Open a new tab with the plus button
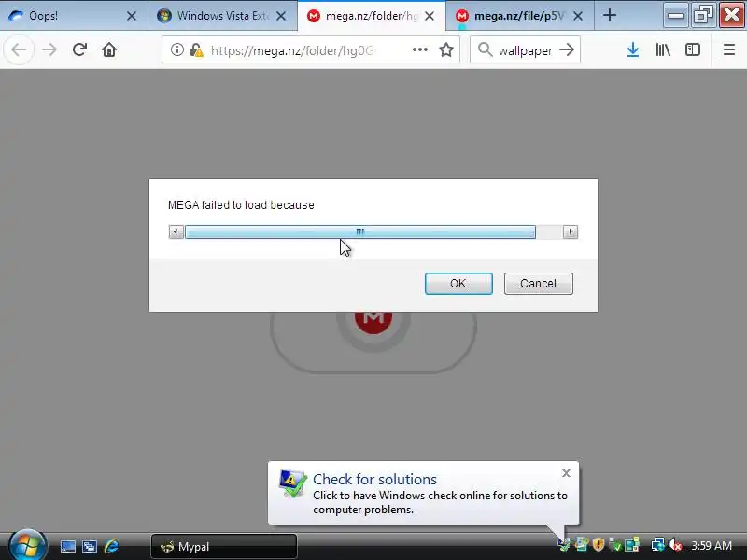The height and width of the screenshot is (560, 747). (x=610, y=16)
